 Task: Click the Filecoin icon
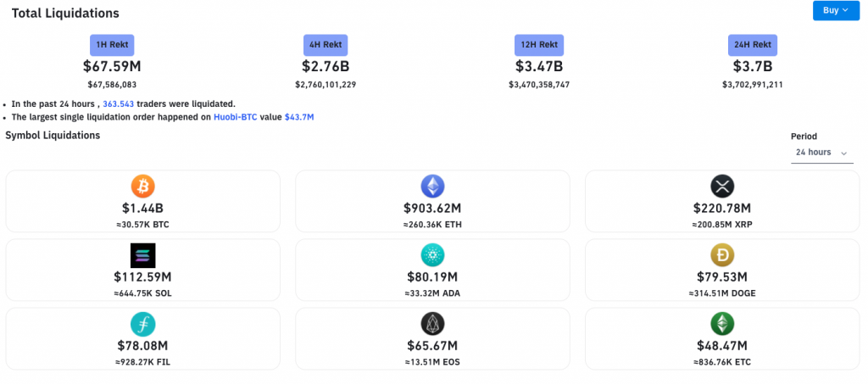pos(143,324)
